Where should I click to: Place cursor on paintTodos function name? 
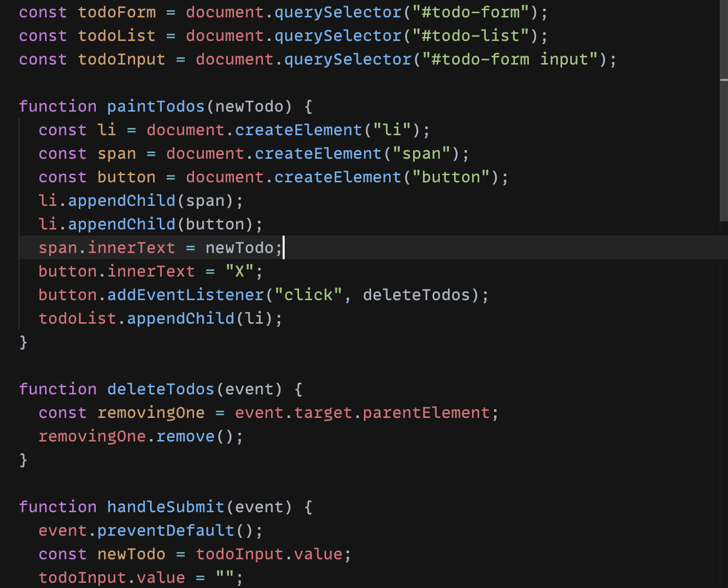(x=156, y=107)
